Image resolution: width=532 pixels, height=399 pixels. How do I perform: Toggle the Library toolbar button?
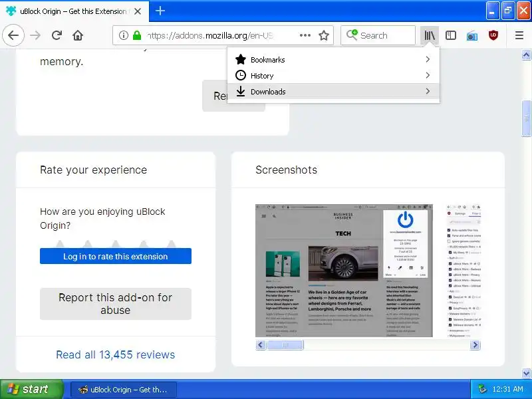point(430,35)
